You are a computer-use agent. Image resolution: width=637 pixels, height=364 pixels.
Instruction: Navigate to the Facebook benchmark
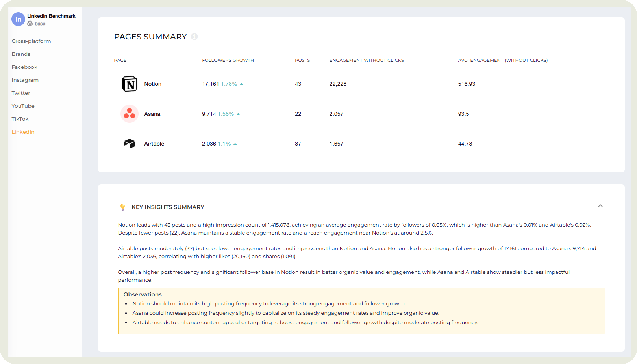(x=24, y=67)
